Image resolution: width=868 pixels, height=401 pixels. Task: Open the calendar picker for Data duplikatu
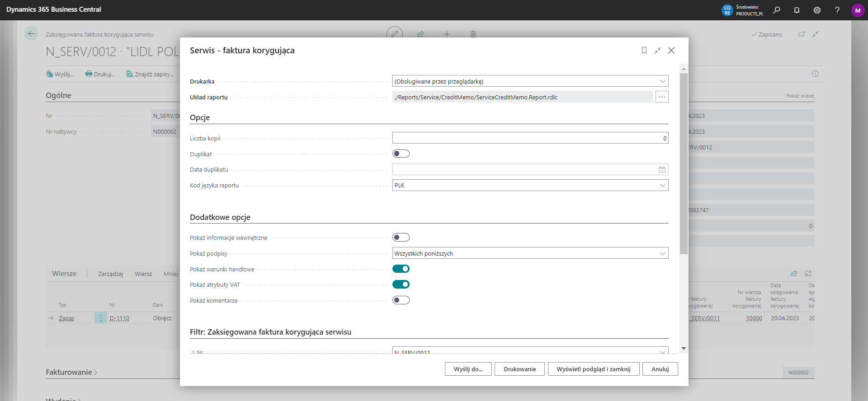click(x=662, y=170)
